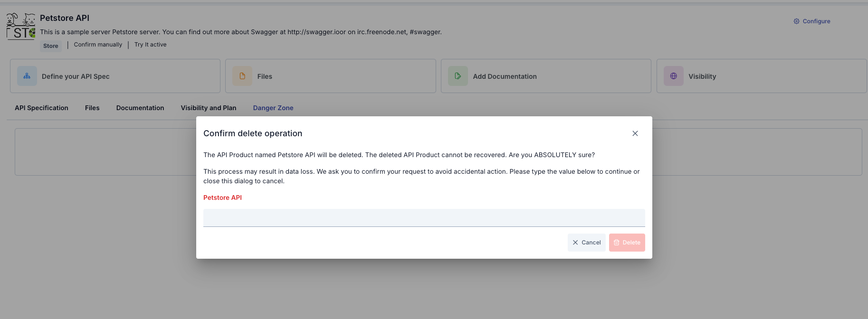
Task: Click the Delete confirmation button
Action: tap(627, 243)
